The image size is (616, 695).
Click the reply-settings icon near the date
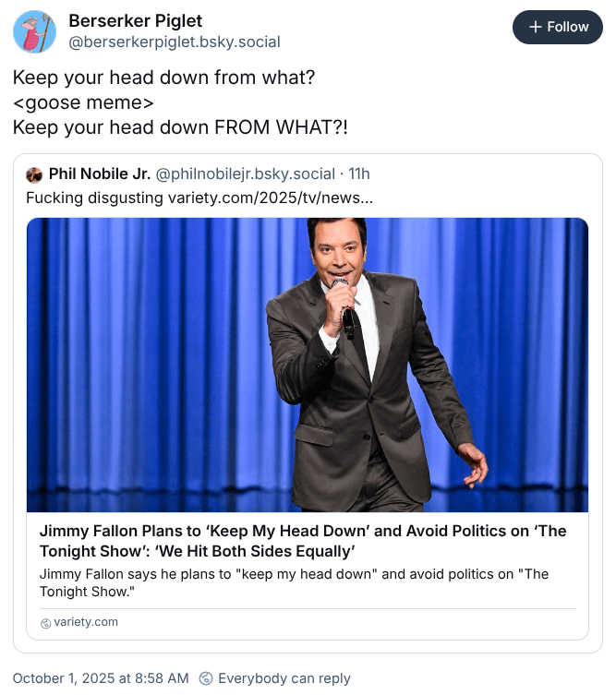207,678
